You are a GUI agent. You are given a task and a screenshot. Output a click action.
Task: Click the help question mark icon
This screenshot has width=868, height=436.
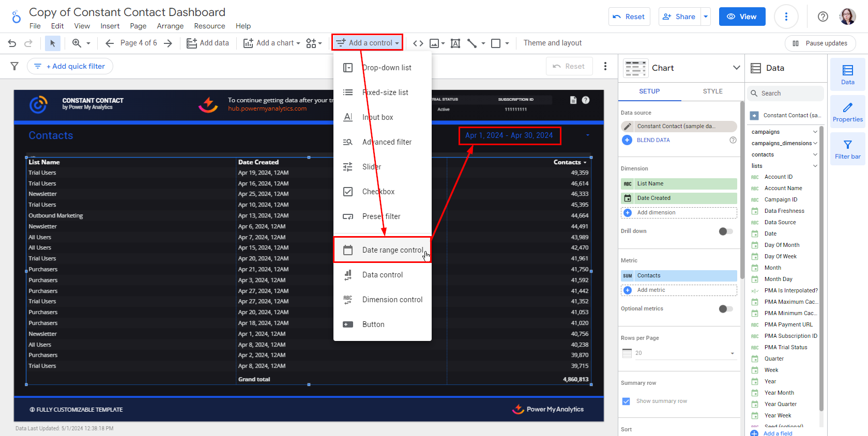pyautogui.click(x=823, y=17)
